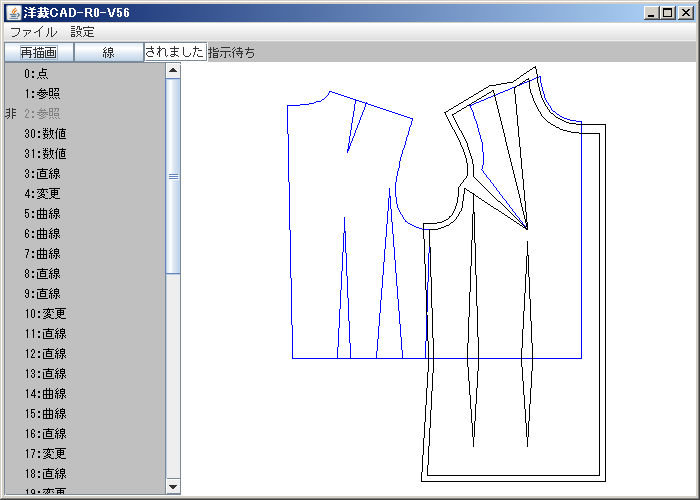
Task: Click the 再描画 redraw button
Action: coord(39,52)
